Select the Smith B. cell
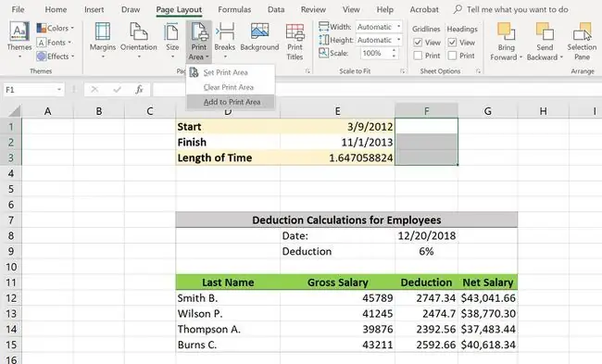 tap(228, 298)
